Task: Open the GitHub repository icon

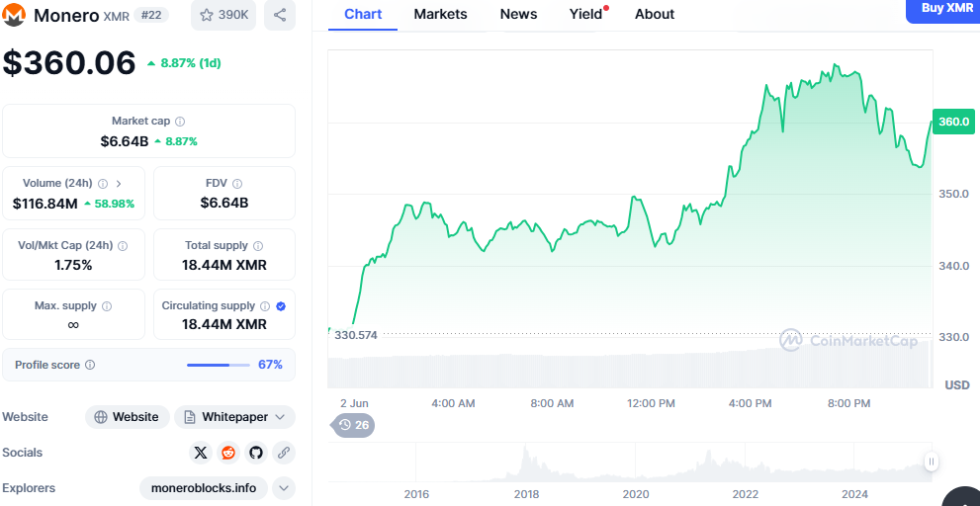Action: tap(256, 453)
